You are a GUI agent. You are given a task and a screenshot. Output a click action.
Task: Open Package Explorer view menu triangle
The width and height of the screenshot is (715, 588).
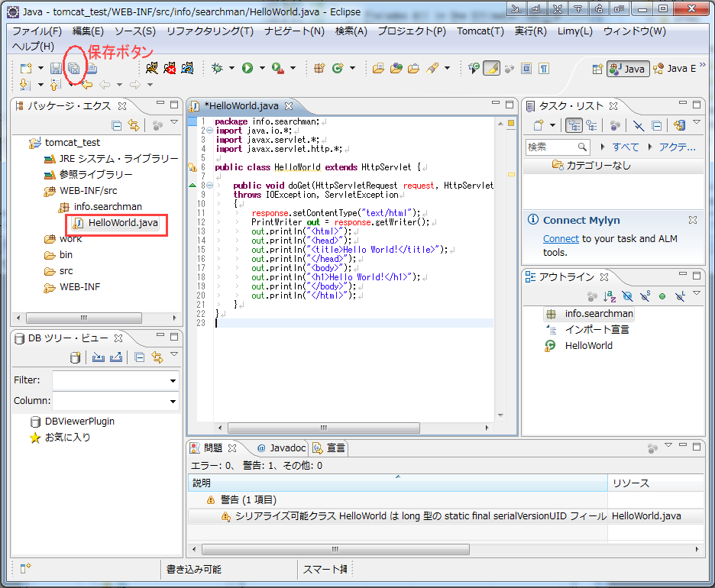pos(174,122)
